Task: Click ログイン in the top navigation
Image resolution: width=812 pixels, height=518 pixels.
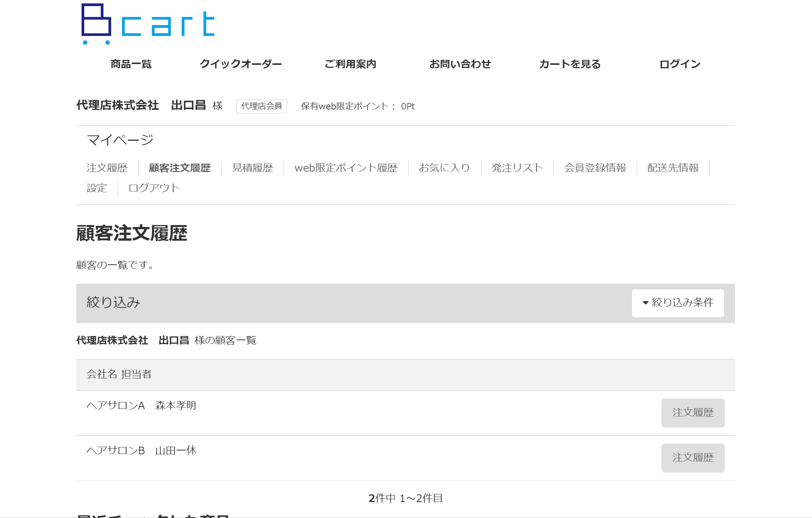Action: (680, 64)
